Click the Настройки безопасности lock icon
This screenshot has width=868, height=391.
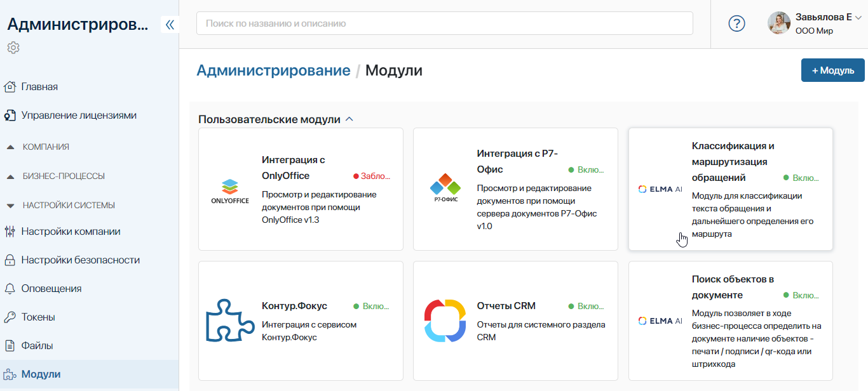click(11, 260)
